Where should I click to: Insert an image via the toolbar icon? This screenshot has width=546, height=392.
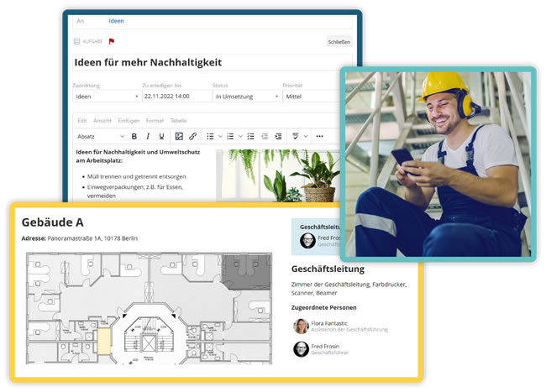(x=178, y=136)
